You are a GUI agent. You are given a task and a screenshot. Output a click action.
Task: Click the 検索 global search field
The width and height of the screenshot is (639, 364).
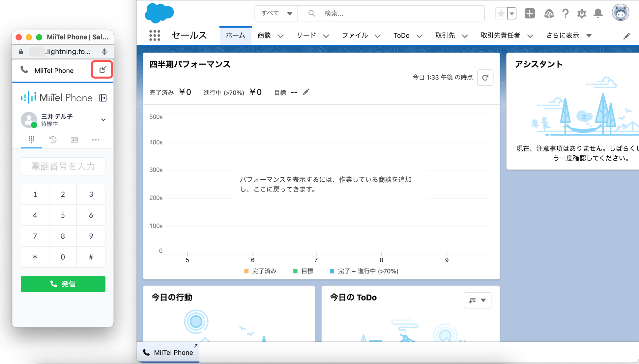391,13
